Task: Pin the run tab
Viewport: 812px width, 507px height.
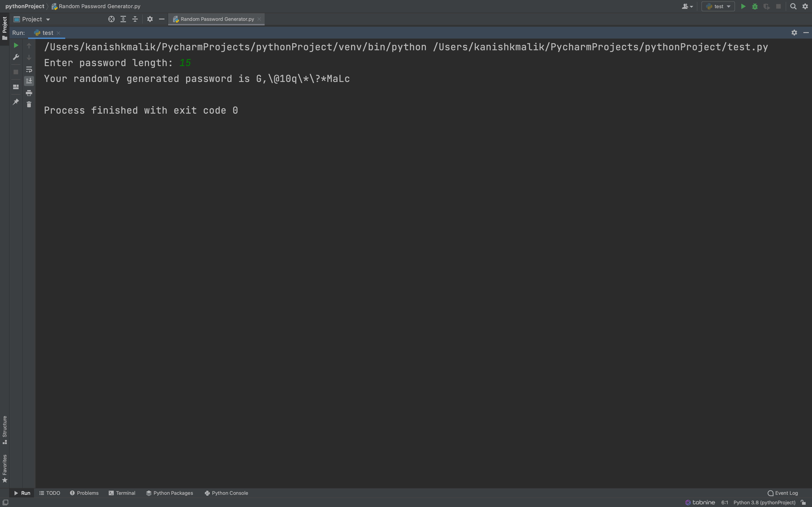Action: (x=16, y=102)
